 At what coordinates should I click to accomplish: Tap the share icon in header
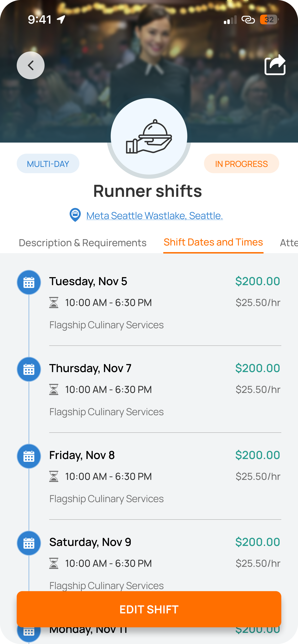[275, 65]
